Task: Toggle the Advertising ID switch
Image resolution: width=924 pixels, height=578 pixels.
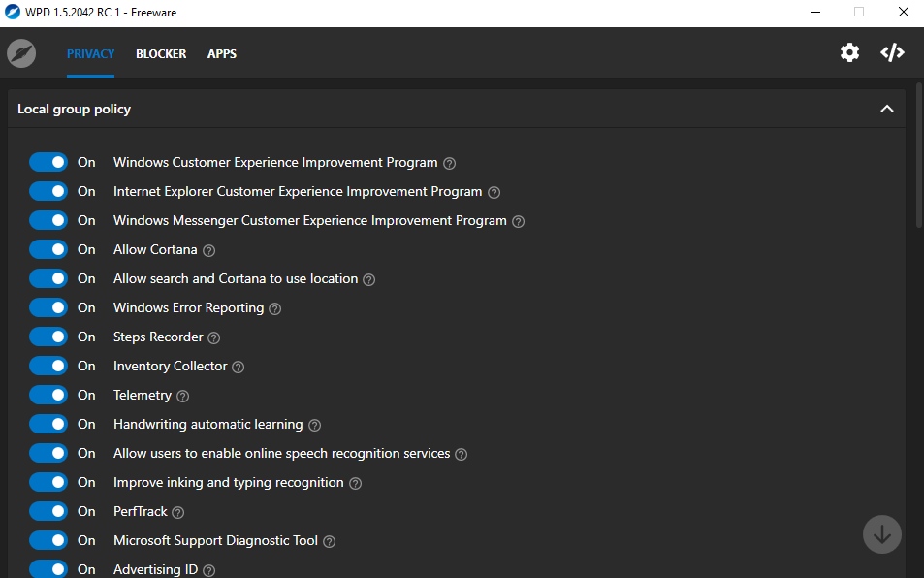Action: [48, 568]
